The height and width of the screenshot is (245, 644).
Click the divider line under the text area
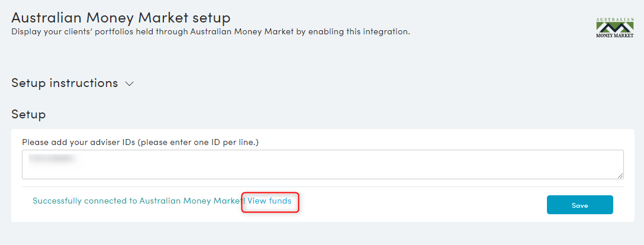tap(323, 187)
